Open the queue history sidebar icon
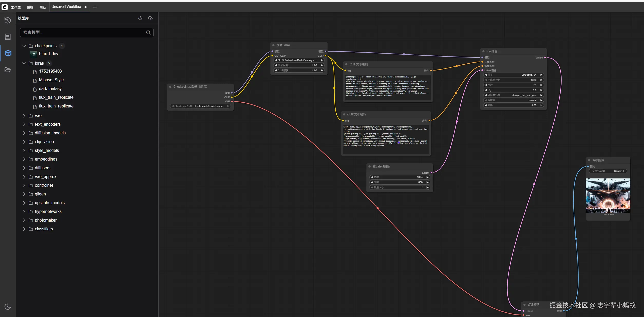Viewport: 644px width, 317px height. pos(8,20)
